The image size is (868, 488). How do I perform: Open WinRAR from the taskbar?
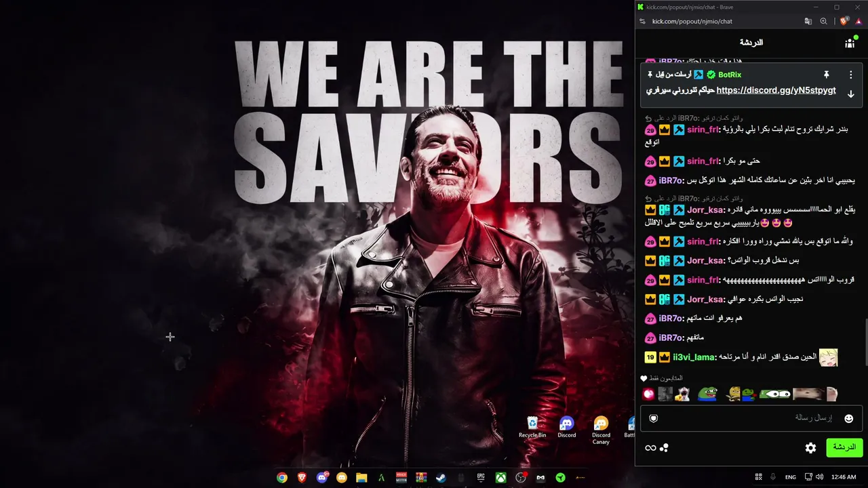pos(421,477)
